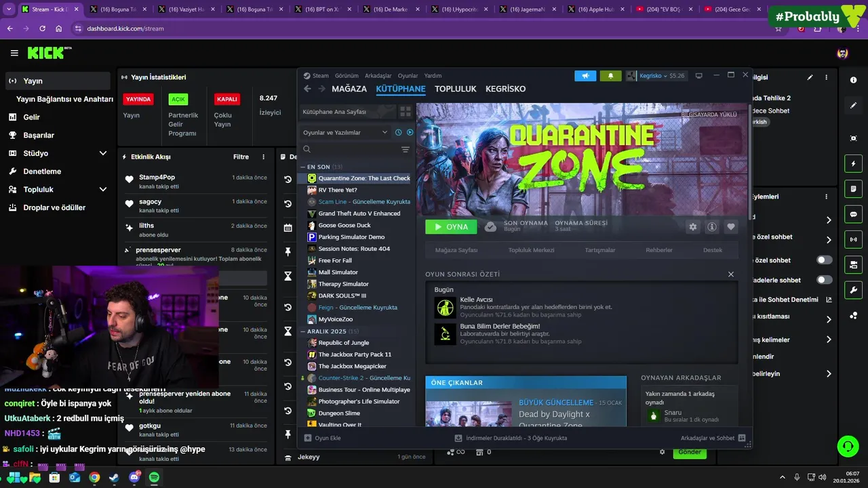Open Spotify from the taskbar

point(154,477)
